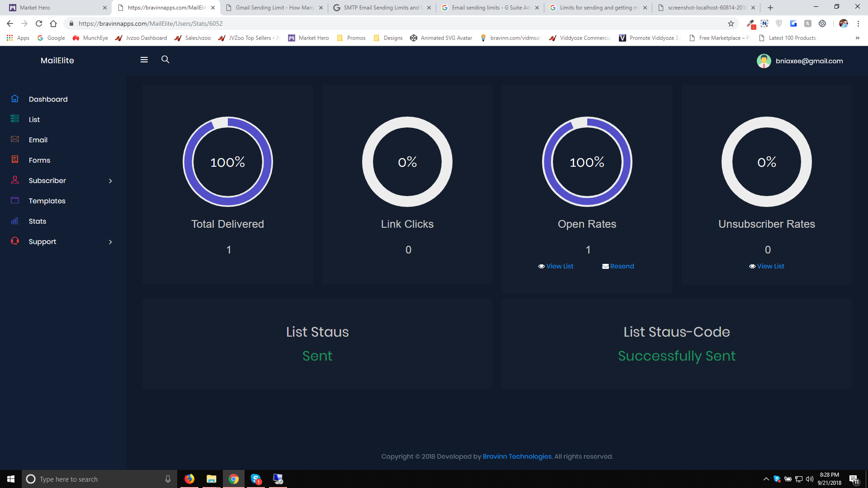868x488 pixels.
Task: Expand the Support submenu chevron
Action: (x=110, y=242)
